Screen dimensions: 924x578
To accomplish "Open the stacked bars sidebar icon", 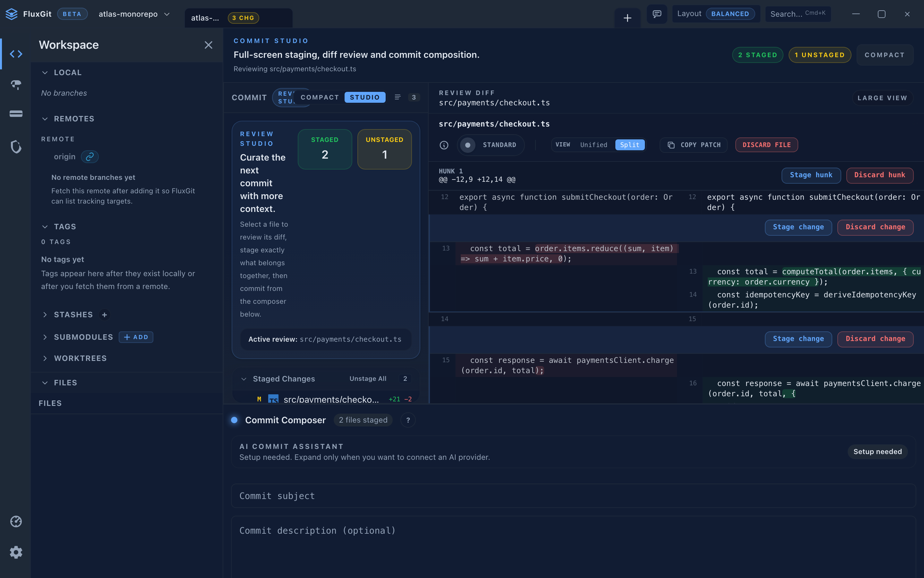I will (x=16, y=114).
